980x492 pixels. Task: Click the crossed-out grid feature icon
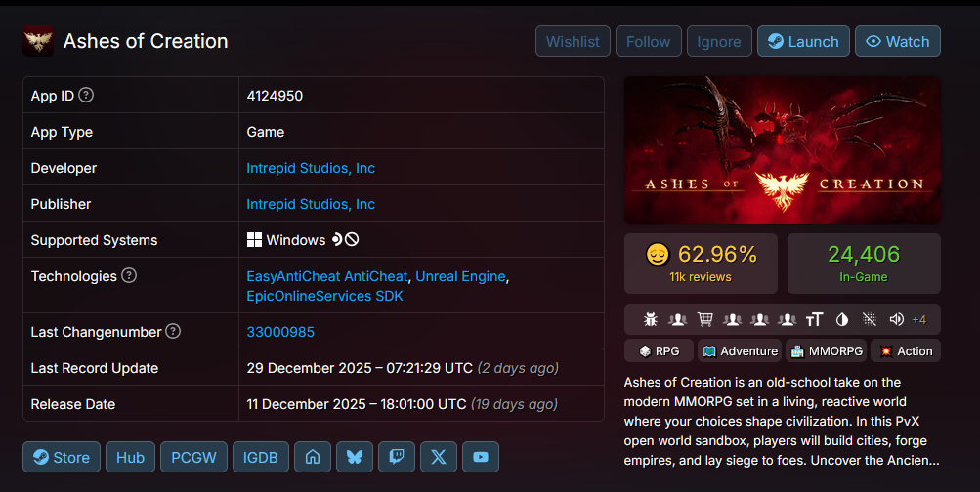870,319
